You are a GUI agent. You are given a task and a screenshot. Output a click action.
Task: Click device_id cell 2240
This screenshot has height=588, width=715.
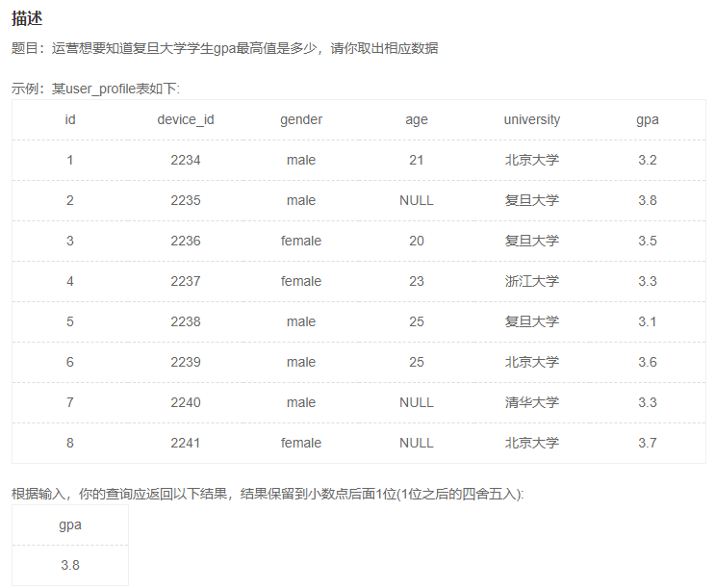coord(186,402)
